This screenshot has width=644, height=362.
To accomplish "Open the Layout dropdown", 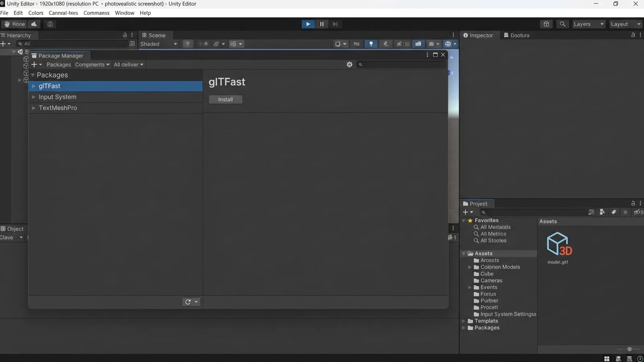I will point(625,24).
